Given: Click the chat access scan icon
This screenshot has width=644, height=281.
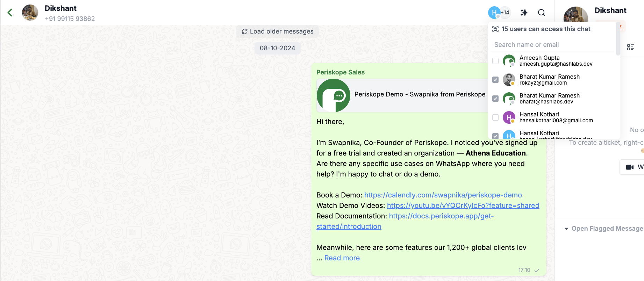Looking at the screenshot, I should tap(495, 29).
